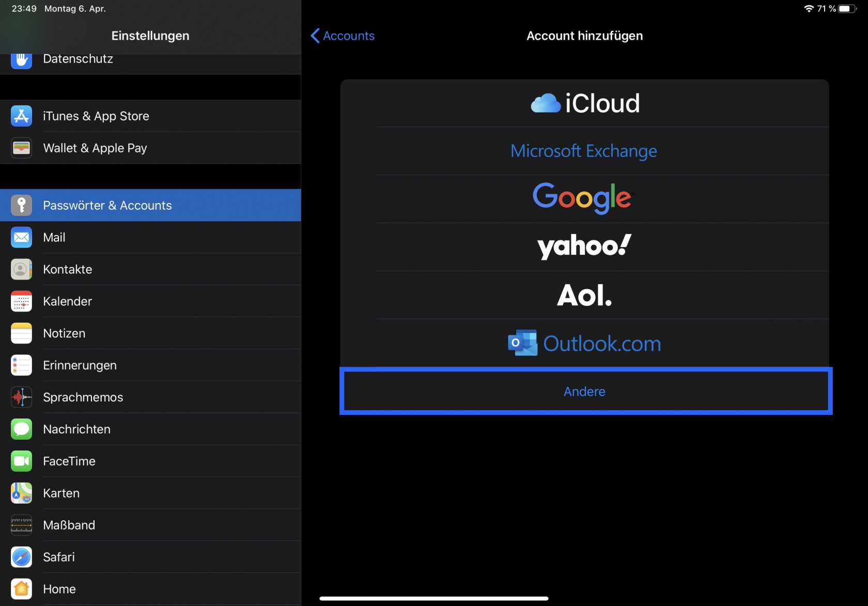Tap the Einstellungen sidebar title
This screenshot has width=868, height=606.
click(x=150, y=36)
